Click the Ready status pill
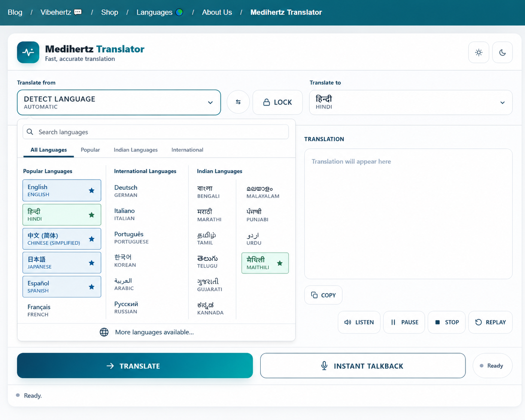Image resolution: width=525 pixels, height=420 pixels. point(492,366)
